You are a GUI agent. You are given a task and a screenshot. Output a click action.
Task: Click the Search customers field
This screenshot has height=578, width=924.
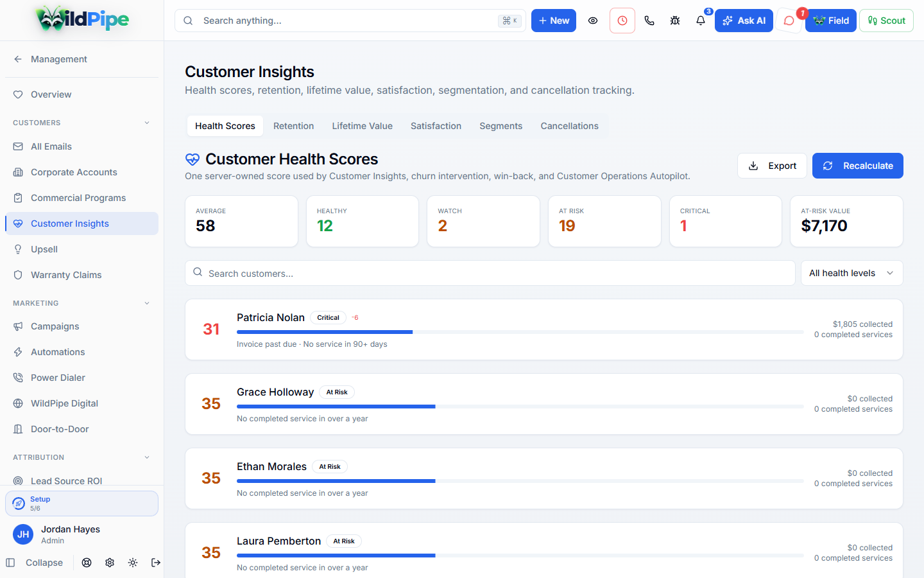coord(490,273)
